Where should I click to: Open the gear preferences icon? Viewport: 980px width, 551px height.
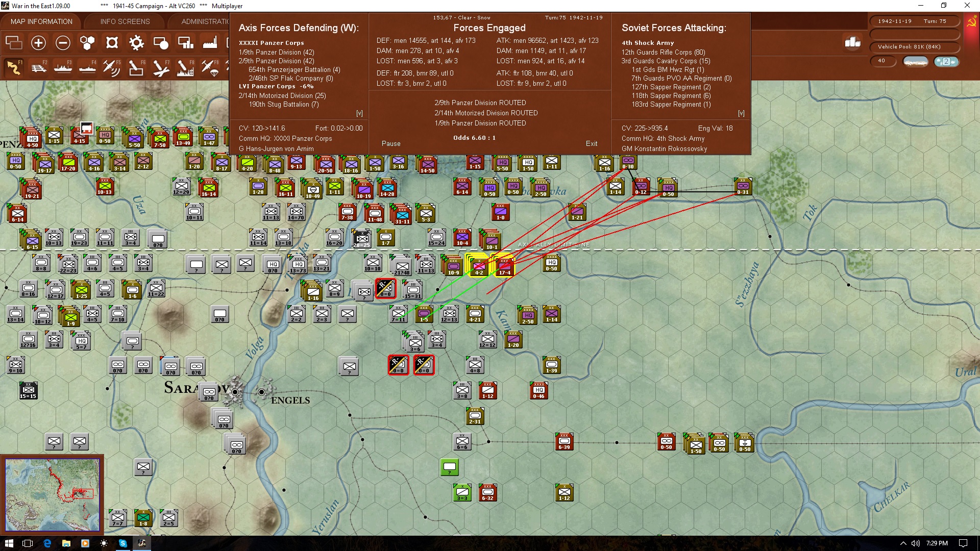coord(136,43)
